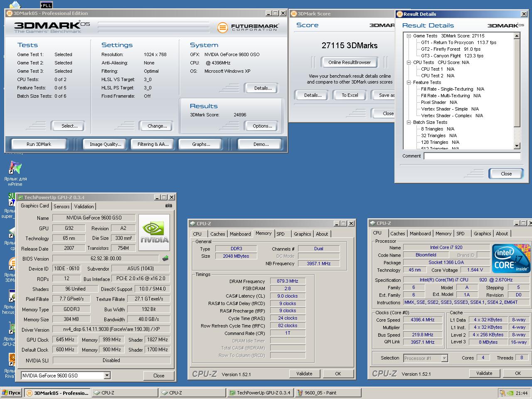The image size is (532, 399).
Task: Open the PLL desktop icon
Action: click(x=47, y=5)
